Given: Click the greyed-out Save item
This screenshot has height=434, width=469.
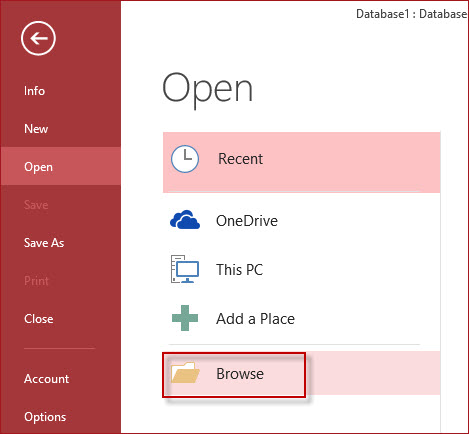Looking at the screenshot, I should click(x=36, y=205).
